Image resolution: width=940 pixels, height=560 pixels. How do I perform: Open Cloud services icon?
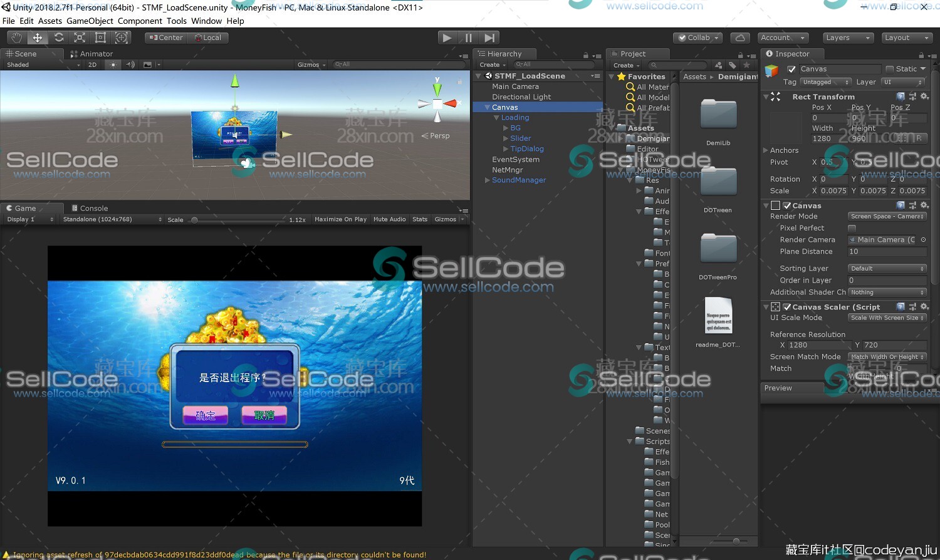(740, 38)
